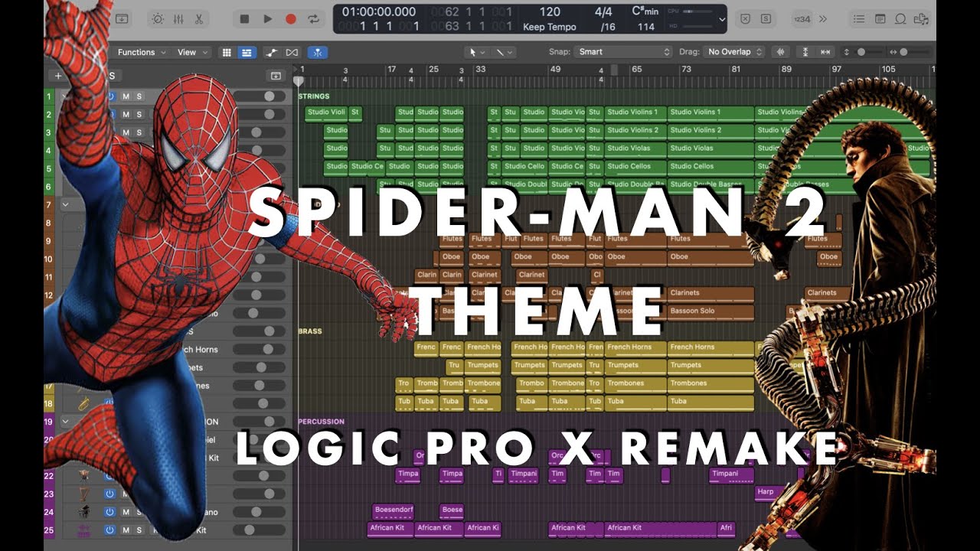
Task: Solo track 1 with its S button
Action: pyautogui.click(x=139, y=96)
